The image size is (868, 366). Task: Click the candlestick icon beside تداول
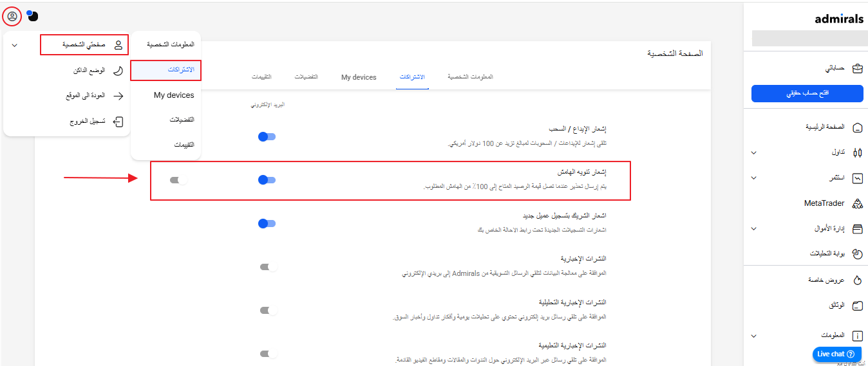point(857,153)
